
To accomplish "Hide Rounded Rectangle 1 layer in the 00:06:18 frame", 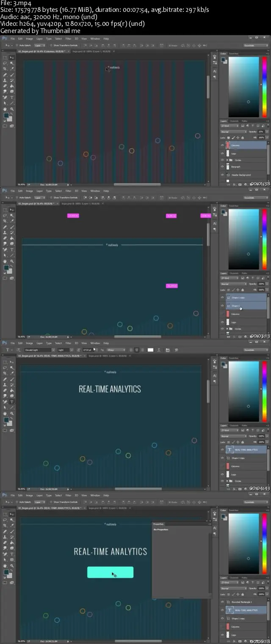I will coord(222,602).
